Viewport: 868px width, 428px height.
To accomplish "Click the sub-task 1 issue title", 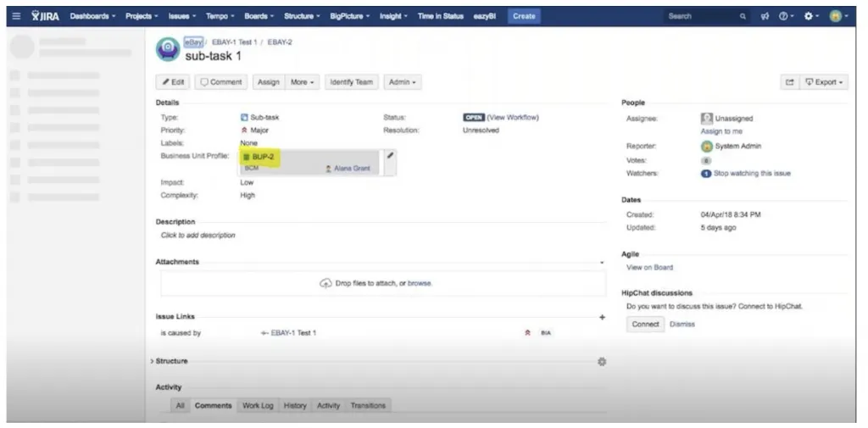I will tap(213, 56).
